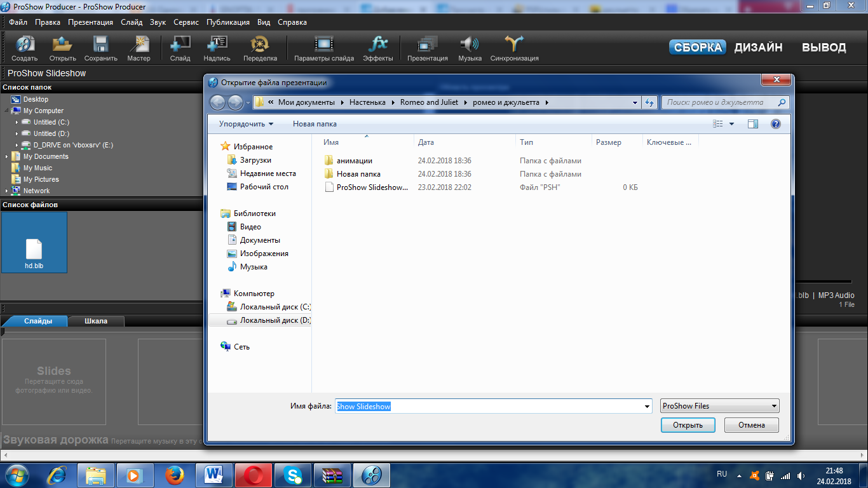This screenshot has width=868, height=488.
Task: Go back in the file dialog
Action: [218, 102]
